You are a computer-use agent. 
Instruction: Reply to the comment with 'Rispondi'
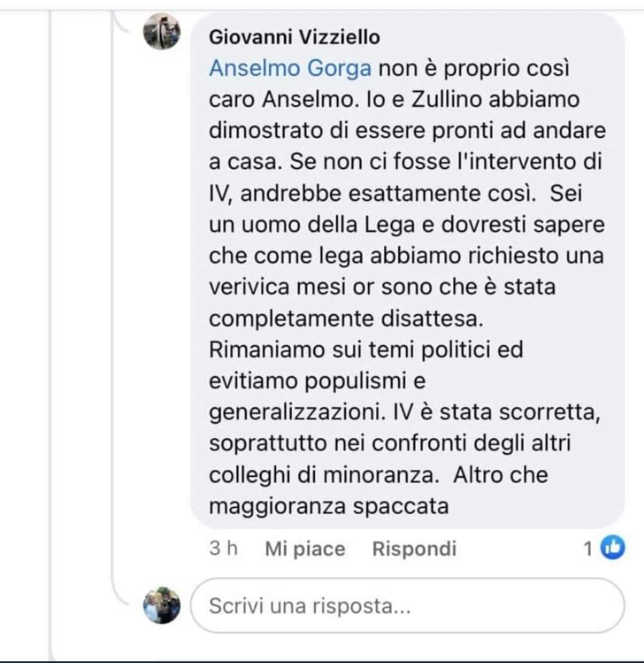(x=414, y=549)
